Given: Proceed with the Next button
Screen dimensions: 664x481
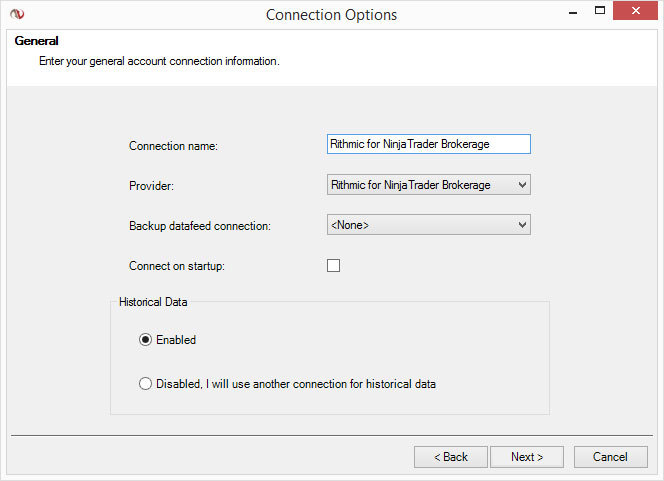Looking at the screenshot, I should 527,457.
